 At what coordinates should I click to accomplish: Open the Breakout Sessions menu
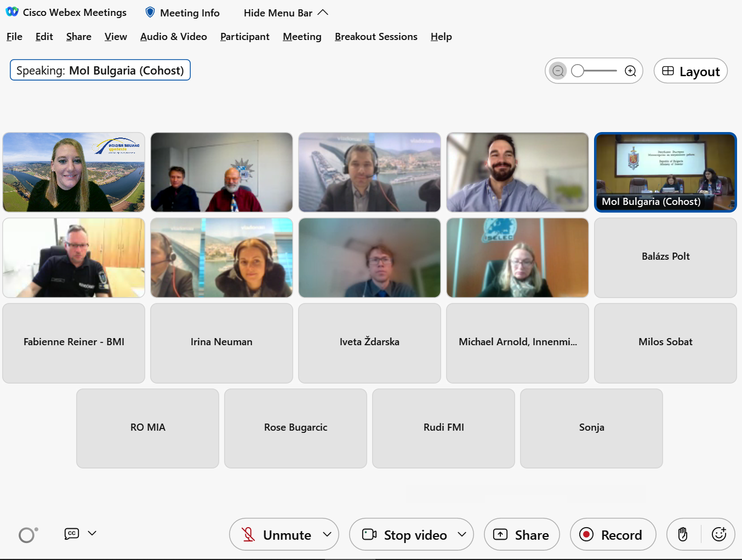376,37
